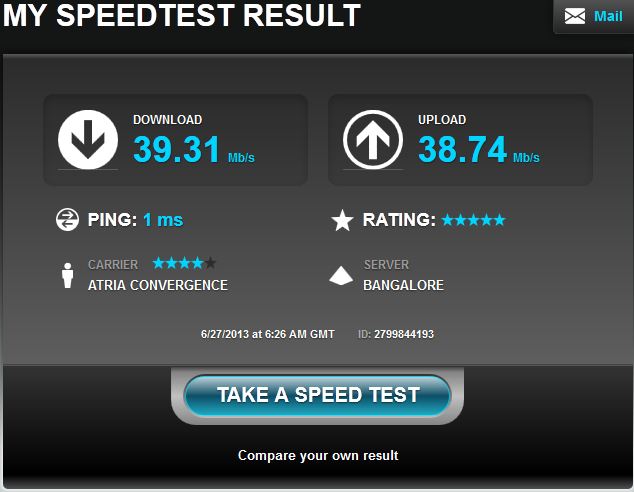This screenshot has height=492, width=634.
Task: Click the Compare your own result text
Action: 318,456
